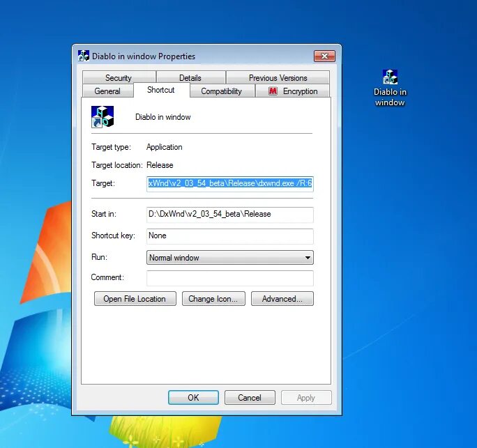Click Cancel to discard changes

tap(250, 398)
